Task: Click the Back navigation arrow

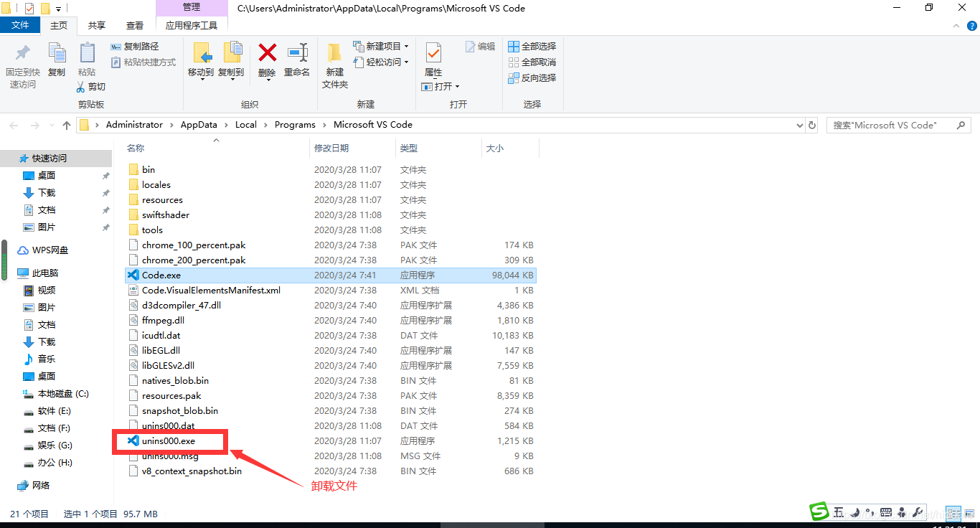Action: (x=14, y=125)
